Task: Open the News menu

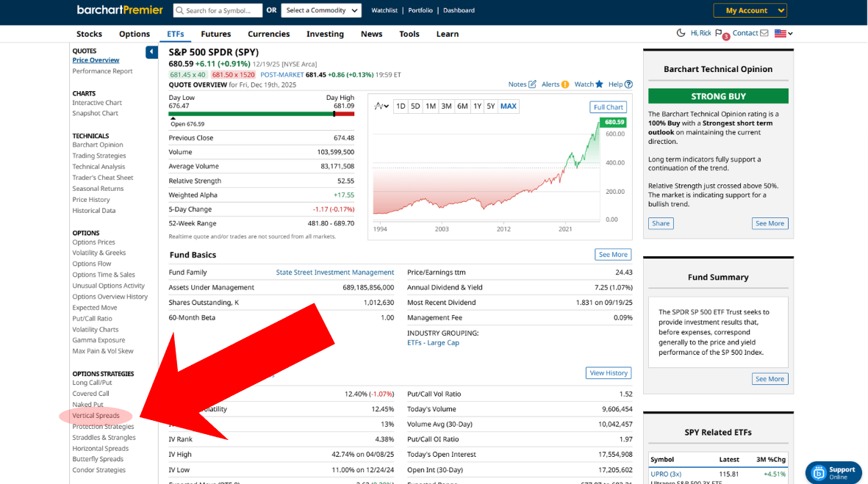Action: point(371,34)
